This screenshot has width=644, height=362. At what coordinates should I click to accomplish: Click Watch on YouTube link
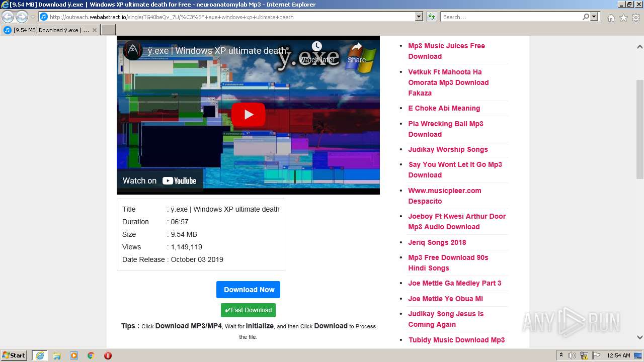[x=159, y=180]
